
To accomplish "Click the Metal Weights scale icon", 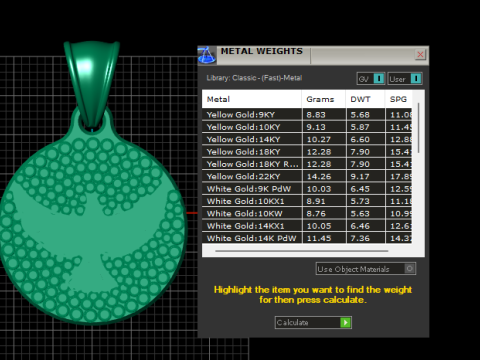I will pos(207,55).
